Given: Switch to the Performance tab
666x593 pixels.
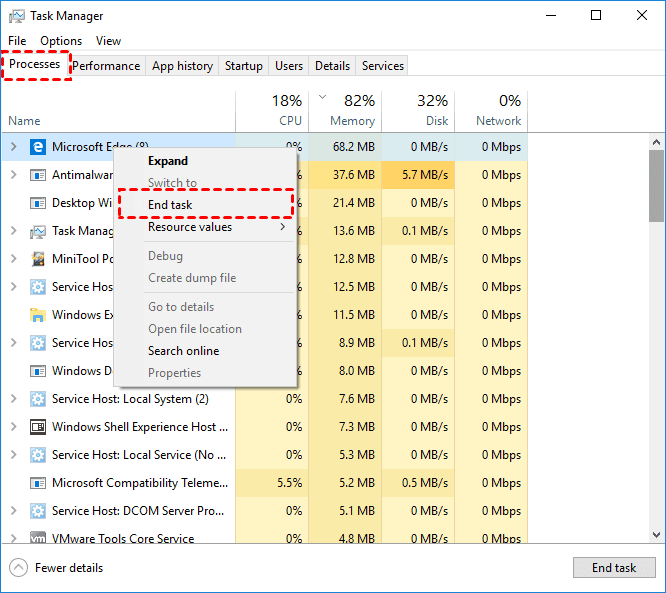Looking at the screenshot, I should click(106, 66).
